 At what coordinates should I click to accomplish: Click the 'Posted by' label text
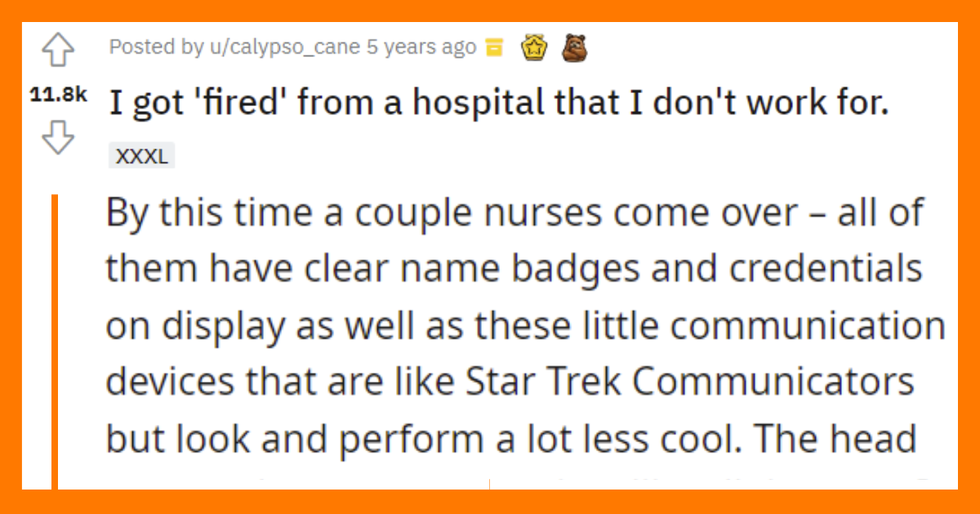pyautogui.click(x=154, y=47)
